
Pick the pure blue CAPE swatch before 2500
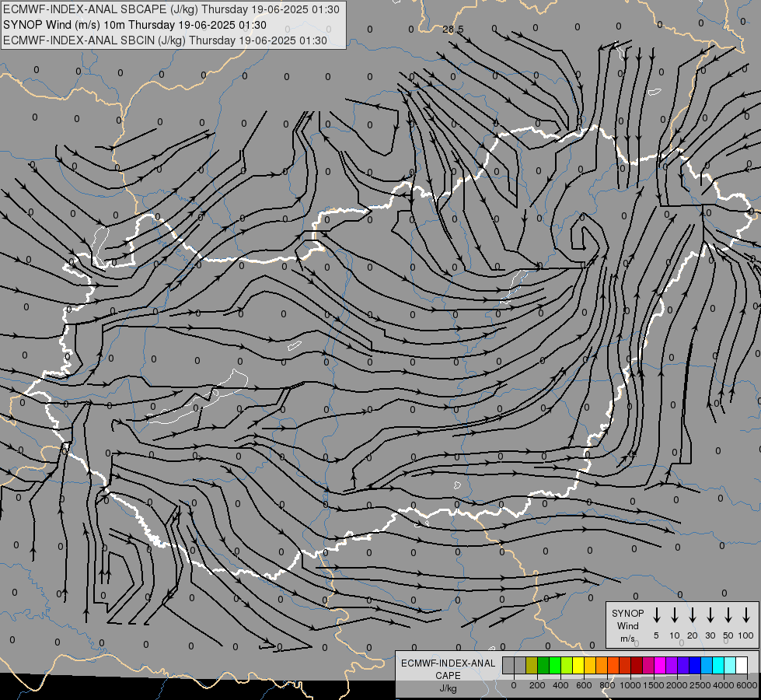coord(695,665)
